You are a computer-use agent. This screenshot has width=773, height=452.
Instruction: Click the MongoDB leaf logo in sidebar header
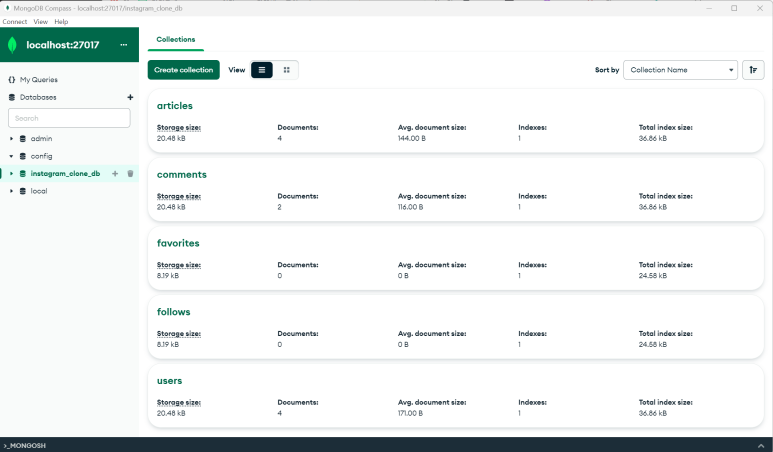[12, 45]
